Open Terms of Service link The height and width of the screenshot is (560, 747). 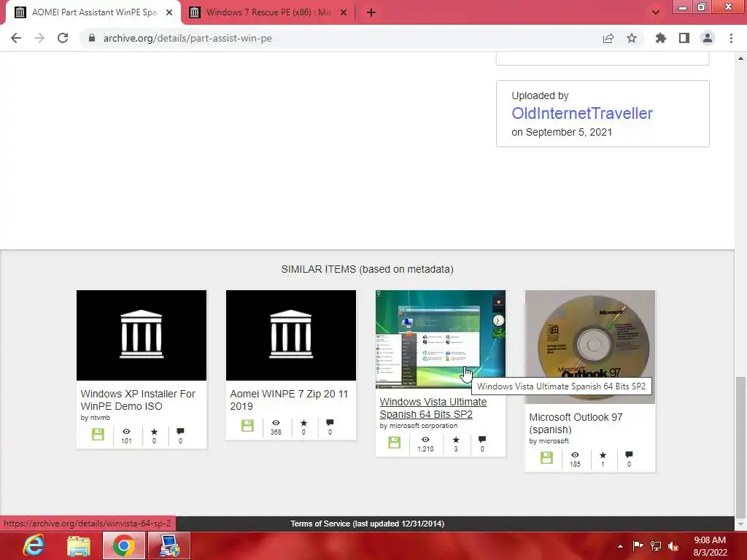point(368,524)
